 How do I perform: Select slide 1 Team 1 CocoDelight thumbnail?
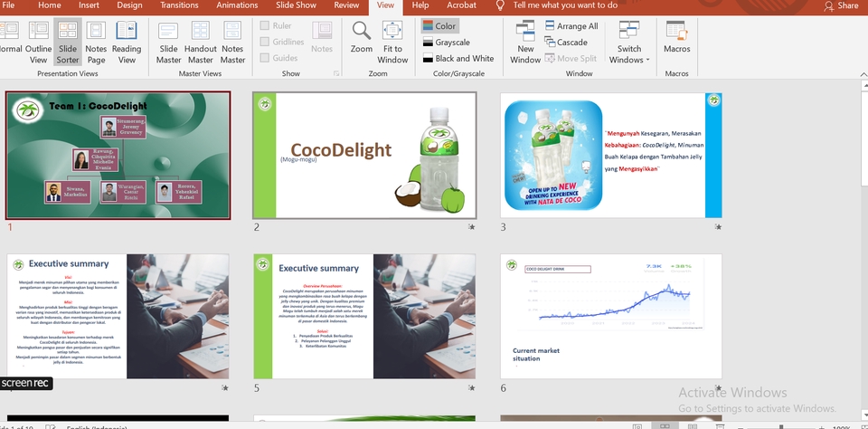pos(118,155)
